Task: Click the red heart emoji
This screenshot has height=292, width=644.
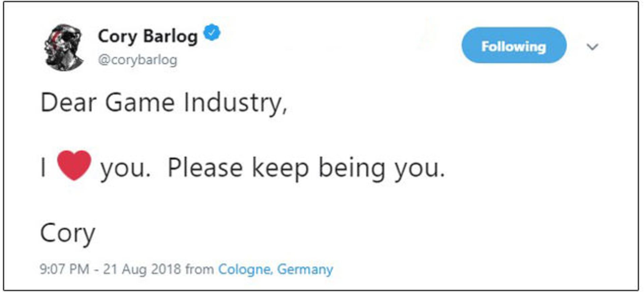Action: click(x=74, y=165)
